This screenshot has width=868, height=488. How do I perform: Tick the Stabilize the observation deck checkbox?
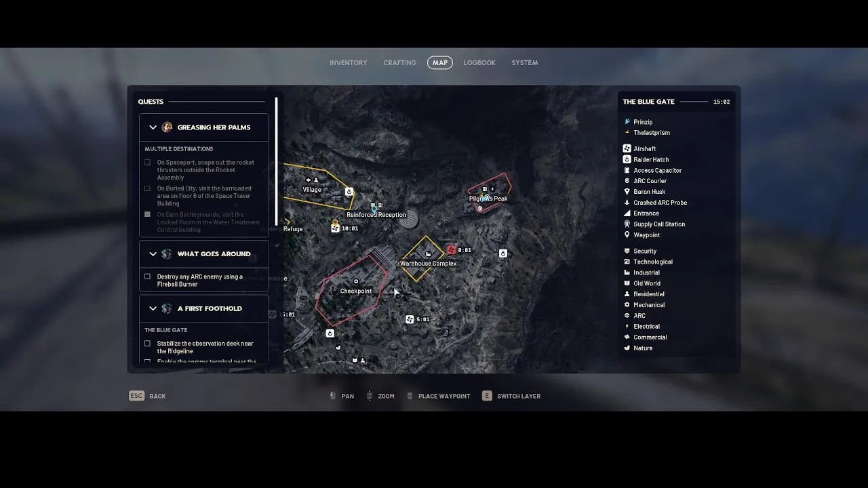(147, 344)
